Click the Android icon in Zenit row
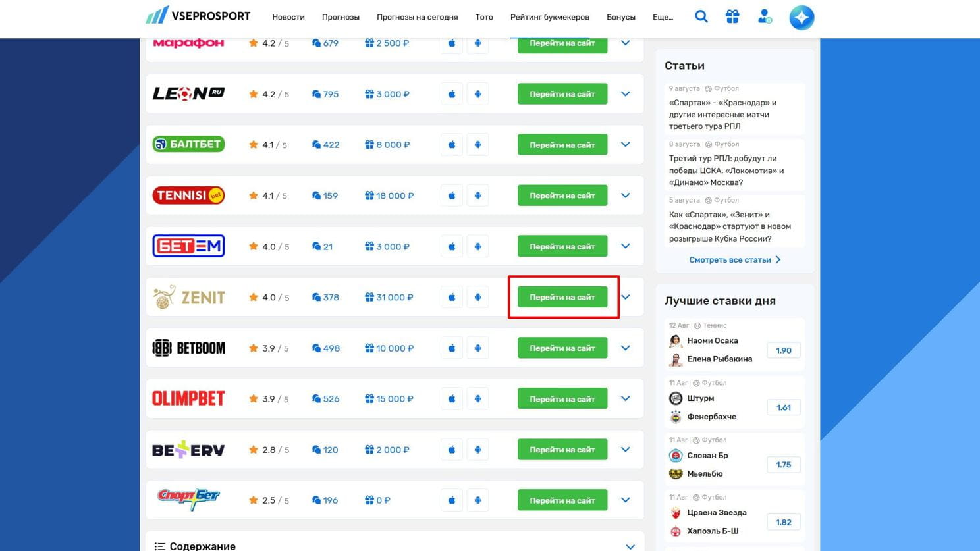The height and width of the screenshot is (551, 980). point(478,297)
